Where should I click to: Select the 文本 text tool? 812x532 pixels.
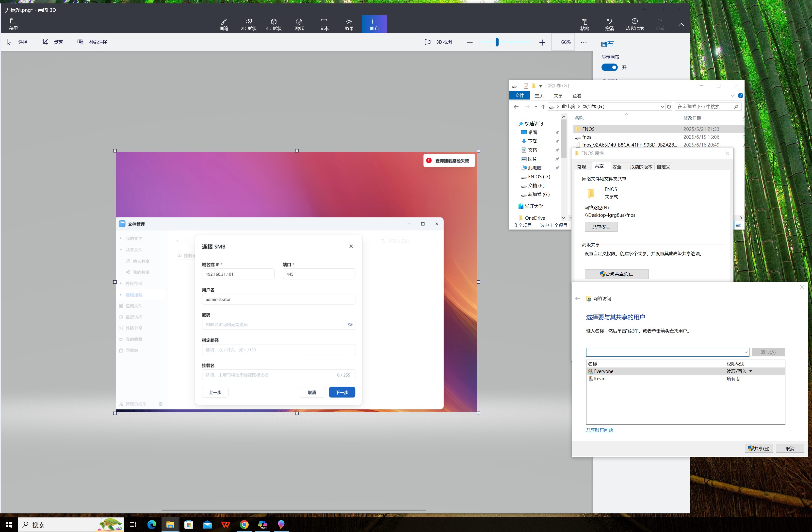point(324,24)
